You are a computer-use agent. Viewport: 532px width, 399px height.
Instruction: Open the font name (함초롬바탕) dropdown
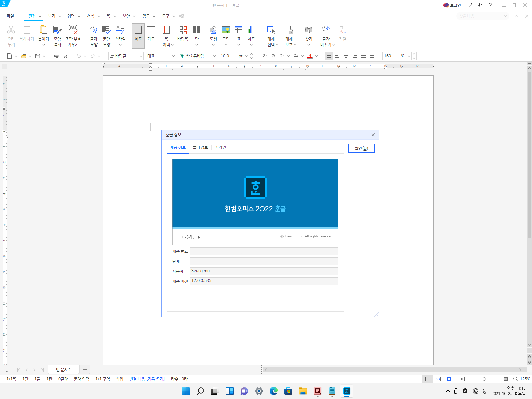214,56
